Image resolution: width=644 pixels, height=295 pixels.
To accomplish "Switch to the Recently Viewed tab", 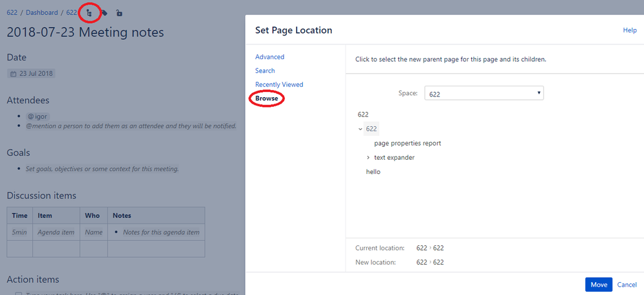I will [x=279, y=84].
